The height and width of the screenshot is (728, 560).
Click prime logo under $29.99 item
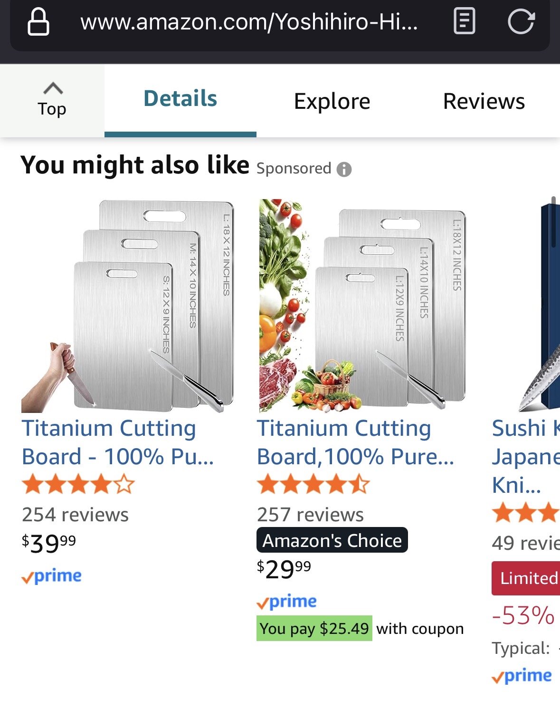[x=286, y=602]
